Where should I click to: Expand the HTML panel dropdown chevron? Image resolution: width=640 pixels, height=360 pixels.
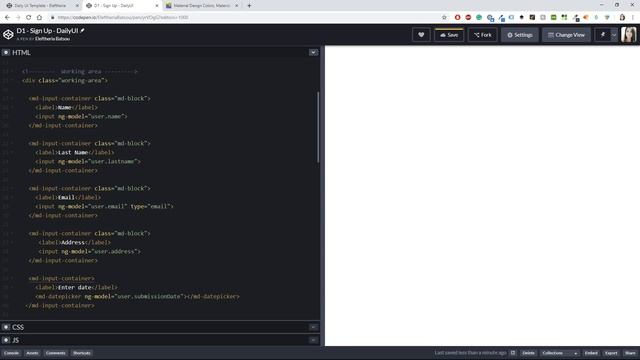pos(313,52)
